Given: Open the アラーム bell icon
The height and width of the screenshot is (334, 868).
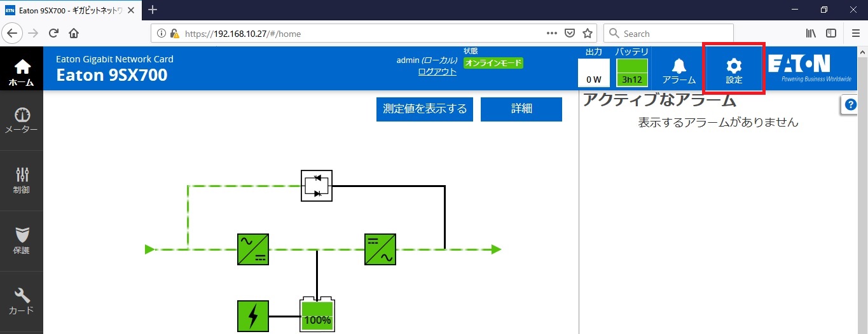Looking at the screenshot, I should (x=679, y=70).
